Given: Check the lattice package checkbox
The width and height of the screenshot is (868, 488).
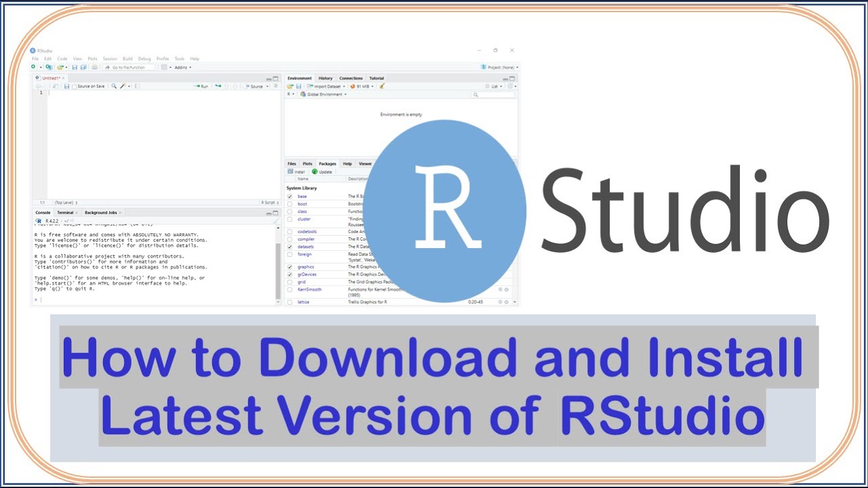Looking at the screenshot, I should pyautogui.click(x=290, y=302).
